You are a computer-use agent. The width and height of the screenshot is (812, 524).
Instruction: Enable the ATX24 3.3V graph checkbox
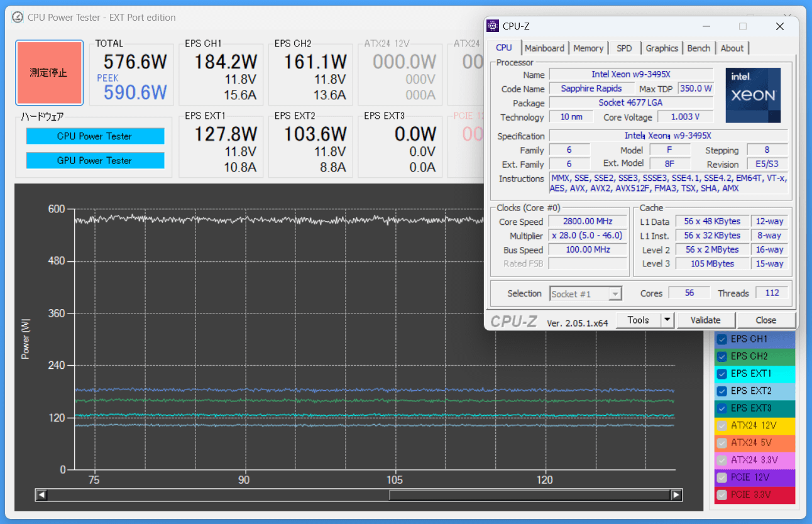(x=721, y=460)
